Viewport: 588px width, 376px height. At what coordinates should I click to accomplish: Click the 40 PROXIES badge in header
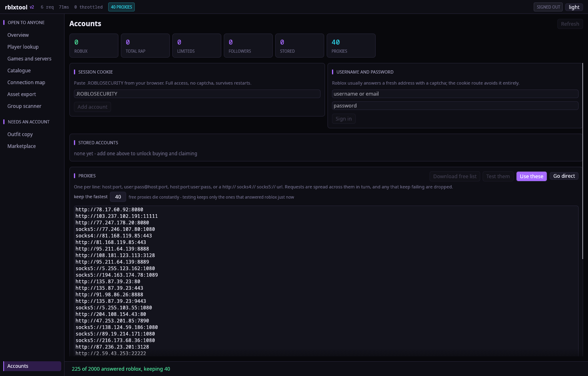point(121,7)
